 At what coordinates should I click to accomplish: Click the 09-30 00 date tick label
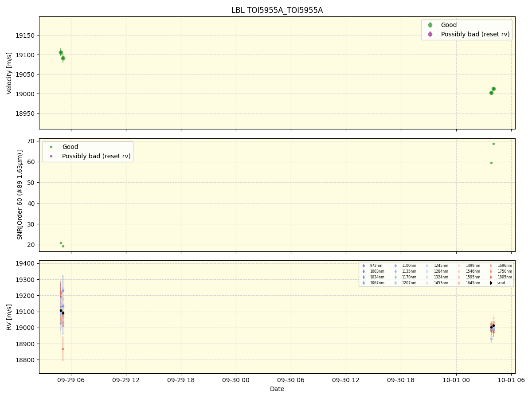point(236,379)
